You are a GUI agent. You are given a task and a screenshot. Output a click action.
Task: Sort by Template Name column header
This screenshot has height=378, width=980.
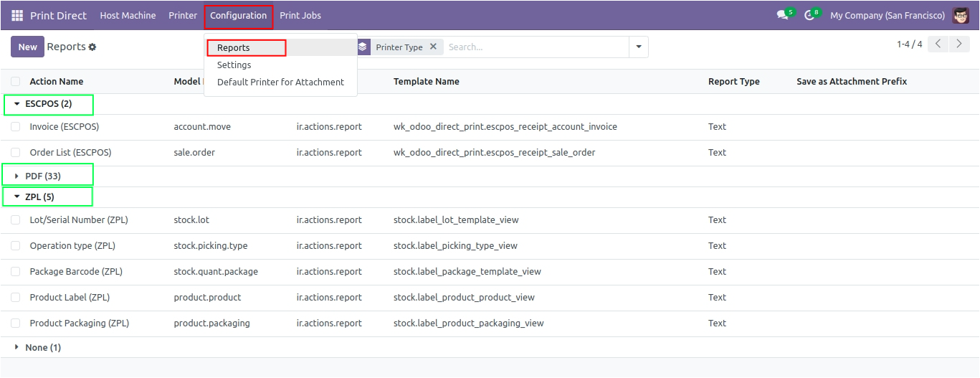pyautogui.click(x=427, y=82)
